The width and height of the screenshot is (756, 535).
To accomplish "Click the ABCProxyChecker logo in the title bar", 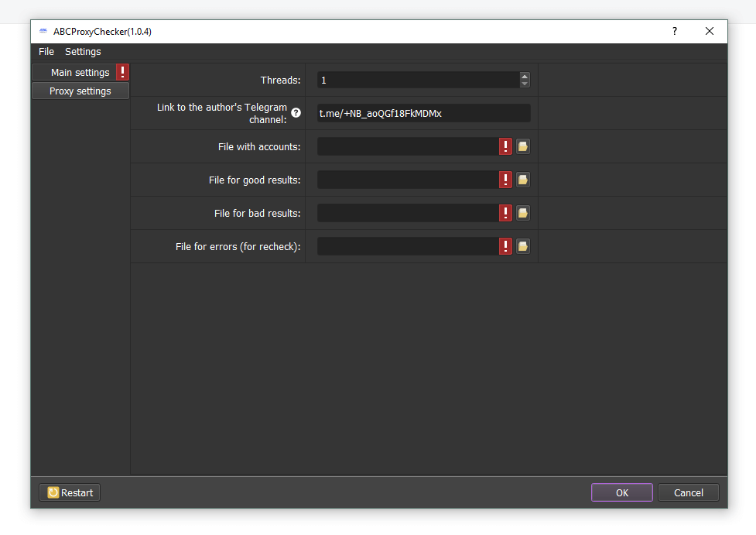I will tap(43, 31).
